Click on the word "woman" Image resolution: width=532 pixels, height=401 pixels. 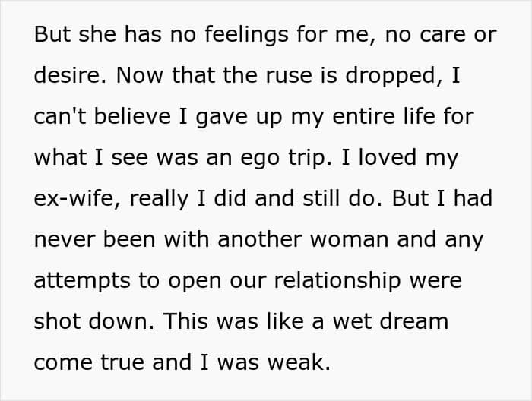pyautogui.click(x=348, y=238)
